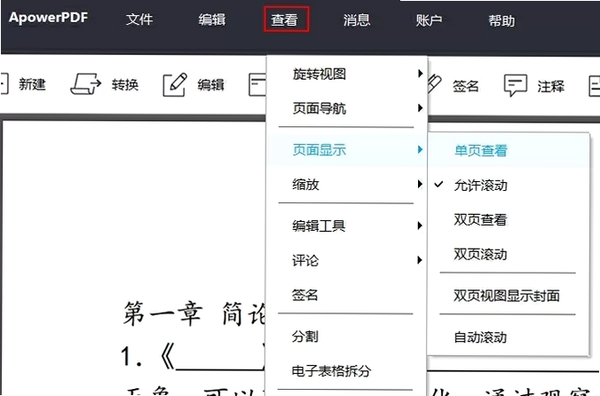Select 缩放 menu entry
600x396 pixels.
347,184
